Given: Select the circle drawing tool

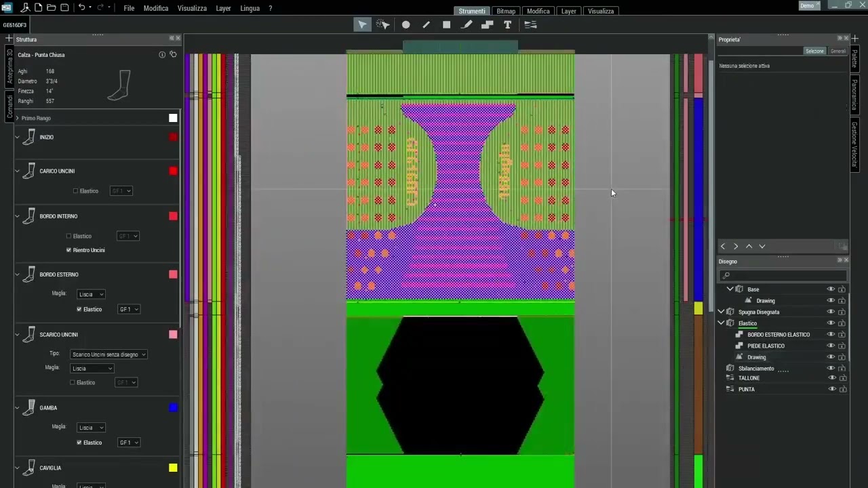Looking at the screenshot, I should pyautogui.click(x=406, y=24).
